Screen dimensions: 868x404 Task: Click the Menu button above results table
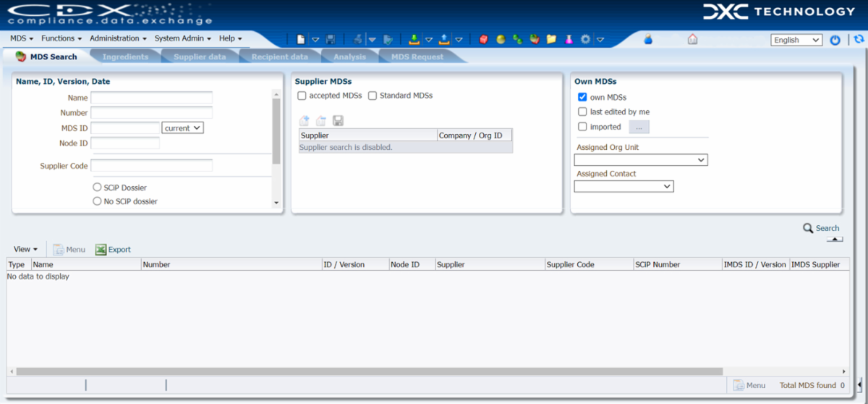pyautogui.click(x=69, y=249)
